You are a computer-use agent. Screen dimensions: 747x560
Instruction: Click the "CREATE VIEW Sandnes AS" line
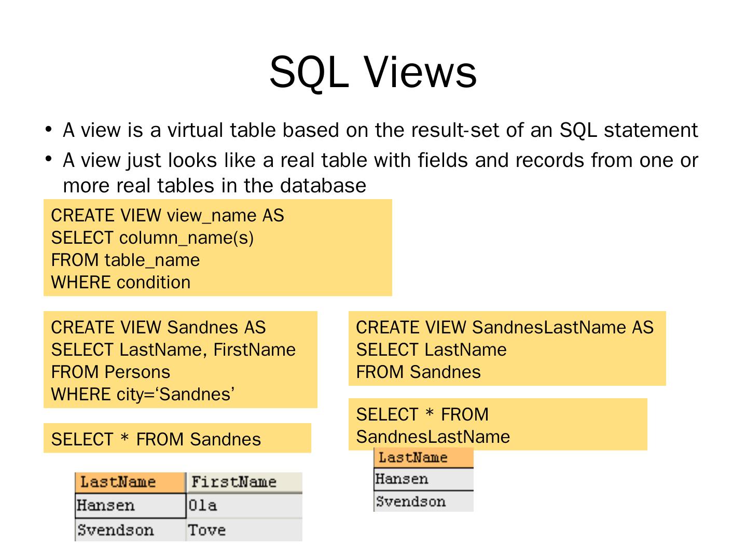pyautogui.click(x=158, y=327)
